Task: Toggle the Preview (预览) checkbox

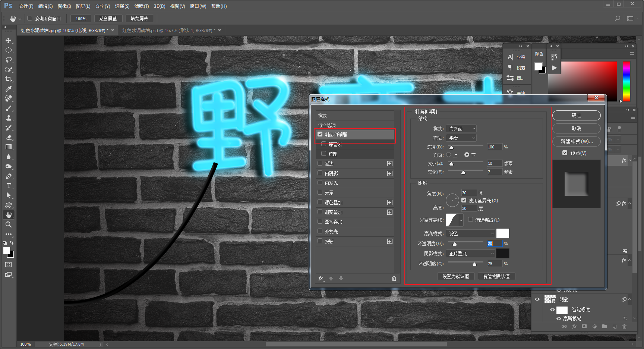Action: 565,153
